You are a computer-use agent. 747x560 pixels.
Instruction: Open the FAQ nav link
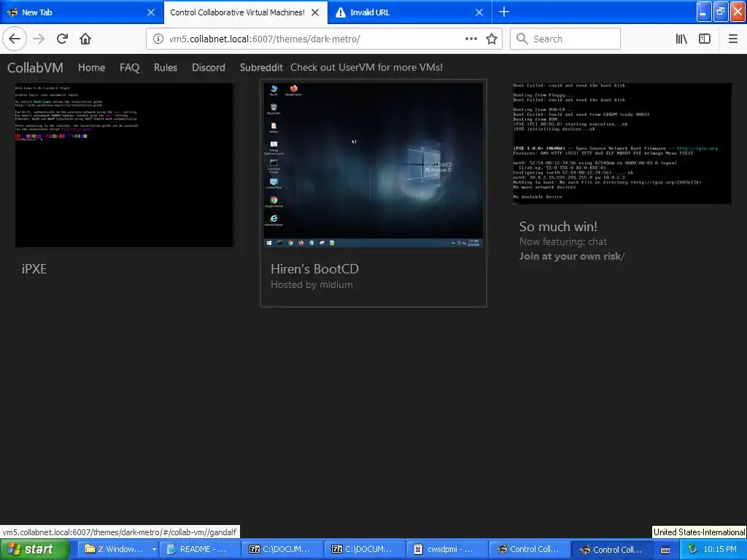pos(130,68)
